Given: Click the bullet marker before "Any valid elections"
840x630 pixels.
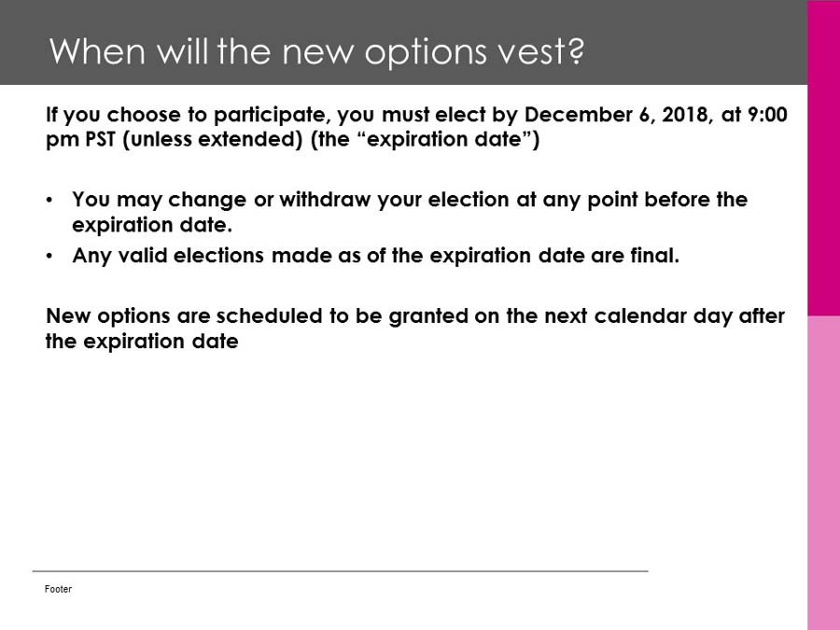Looking at the screenshot, I should pos(49,257).
